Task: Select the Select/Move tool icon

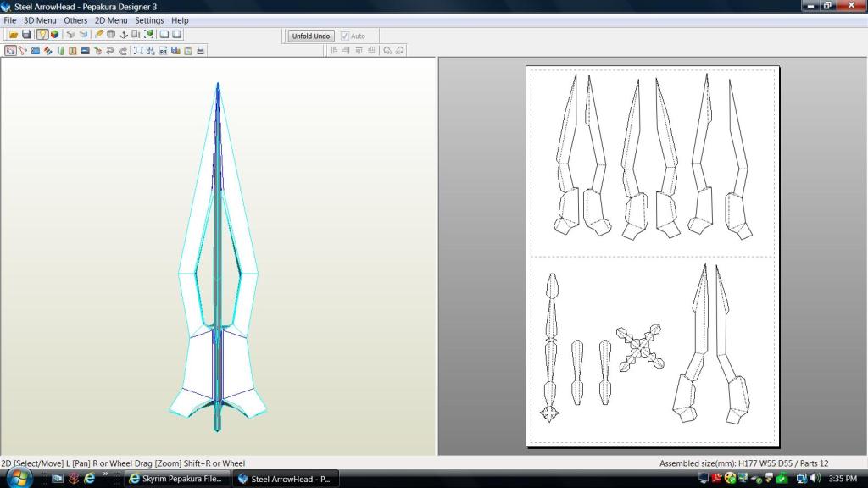Action: point(10,51)
